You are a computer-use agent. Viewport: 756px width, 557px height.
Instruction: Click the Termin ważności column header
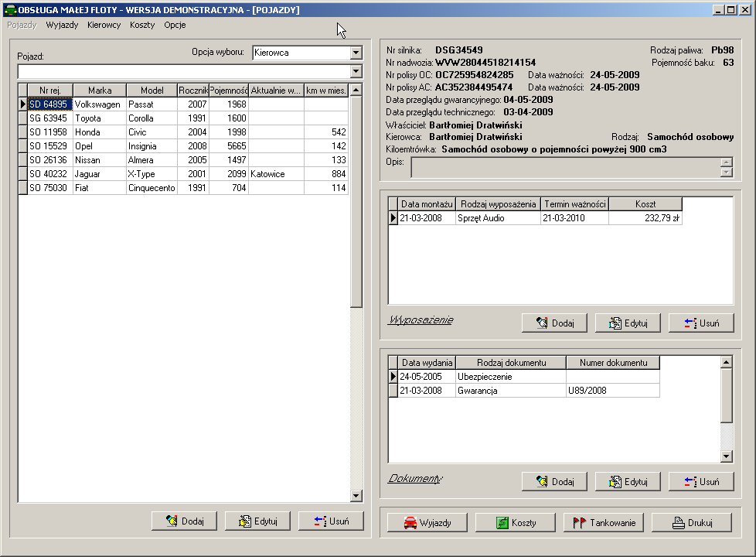(574, 204)
